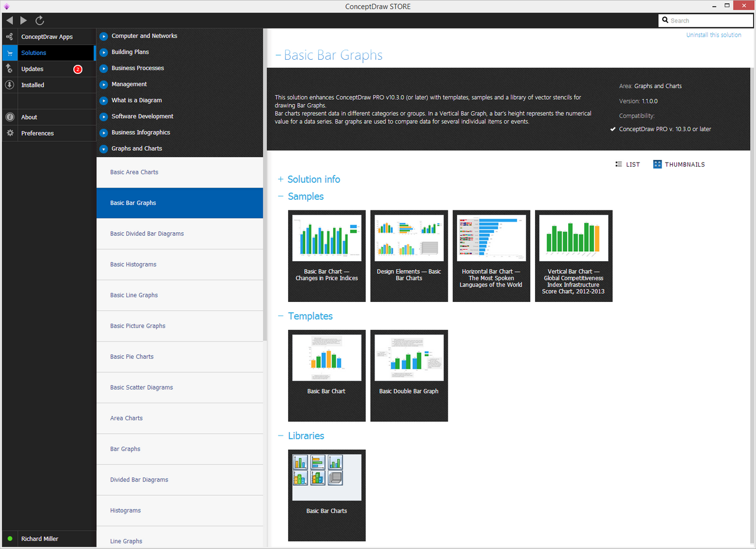
Task: Click the red updates count badge
Action: (x=77, y=69)
